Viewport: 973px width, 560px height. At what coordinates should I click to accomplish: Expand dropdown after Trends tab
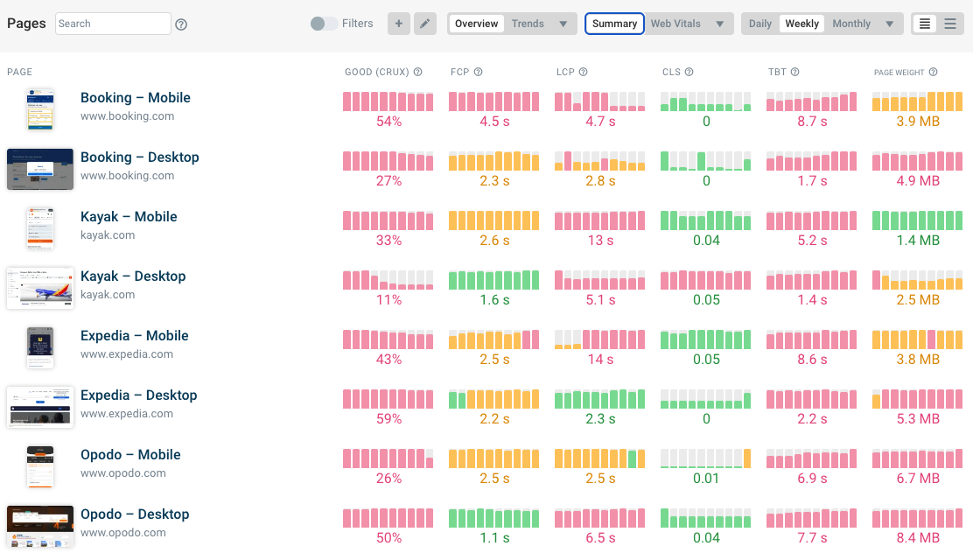[563, 24]
